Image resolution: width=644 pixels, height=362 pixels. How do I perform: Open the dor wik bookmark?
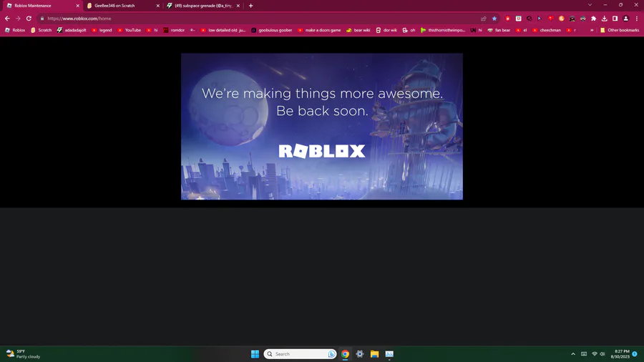click(386, 30)
